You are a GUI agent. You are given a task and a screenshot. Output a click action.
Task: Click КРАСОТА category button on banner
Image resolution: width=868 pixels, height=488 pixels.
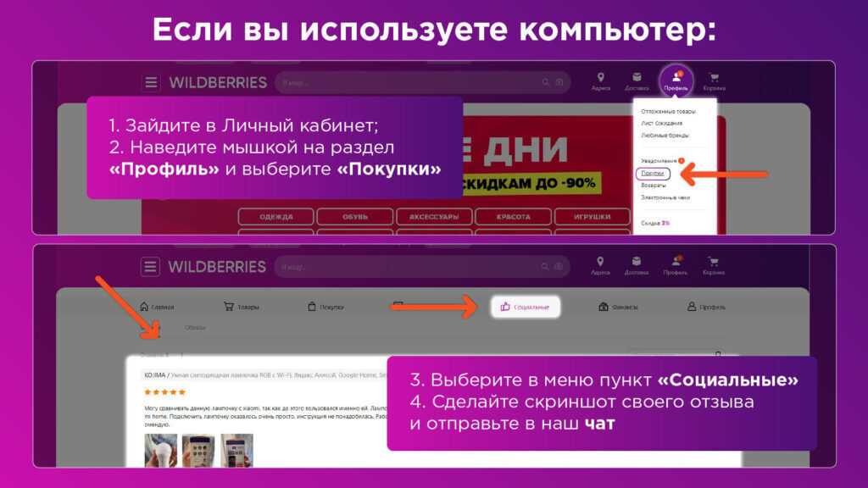coord(513,216)
